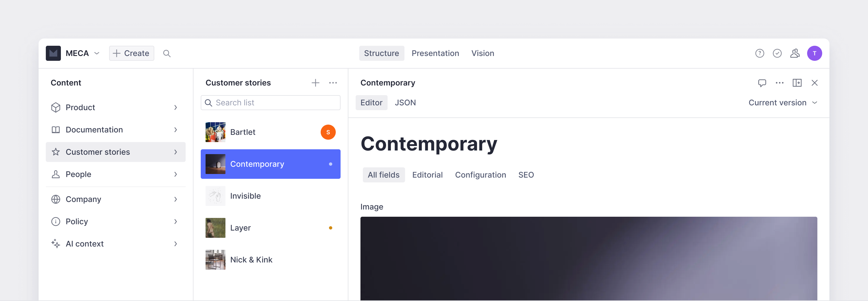This screenshot has width=868, height=301.
Task: Click the global search magnifier icon
Action: [x=167, y=53]
